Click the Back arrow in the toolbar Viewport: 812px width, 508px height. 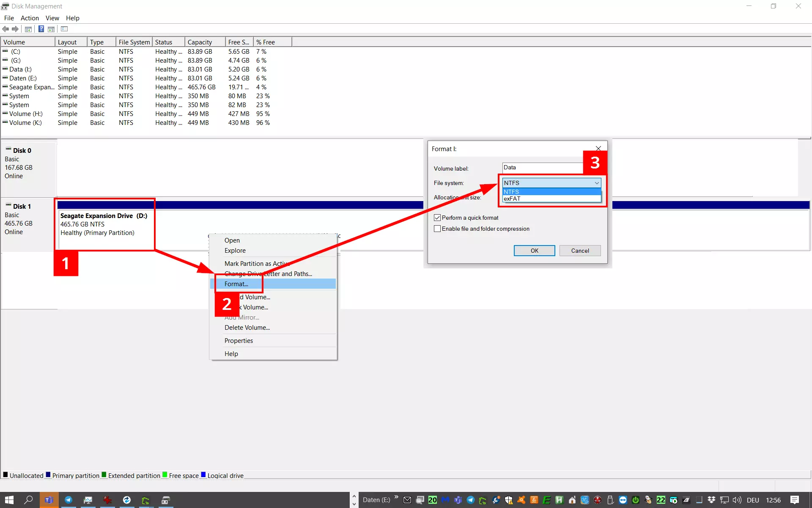point(5,29)
